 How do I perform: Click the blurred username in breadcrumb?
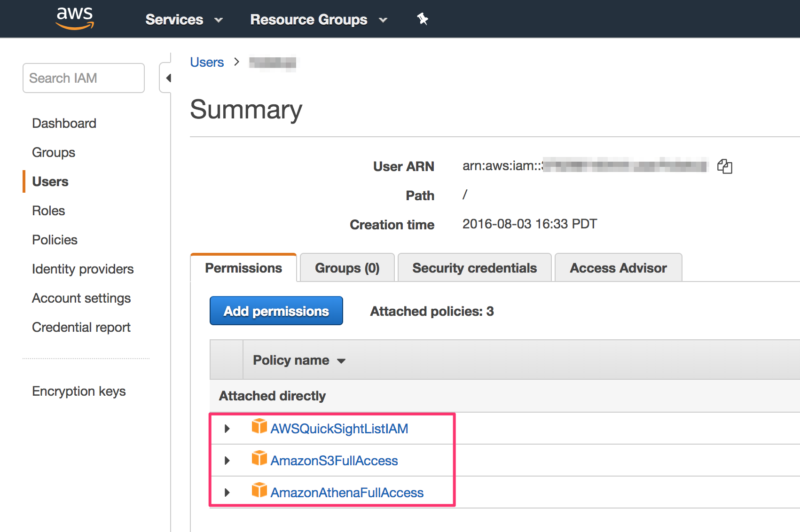coord(273,63)
